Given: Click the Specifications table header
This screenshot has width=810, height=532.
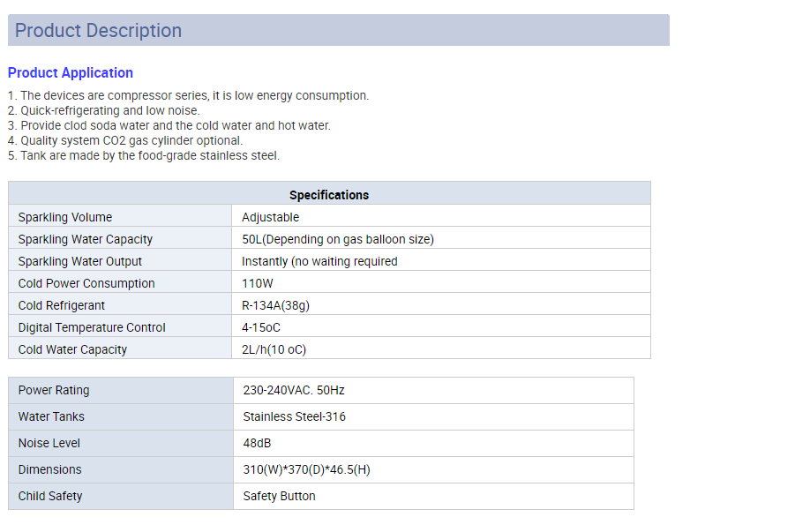Looking at the screenshot, I should 329,195.
